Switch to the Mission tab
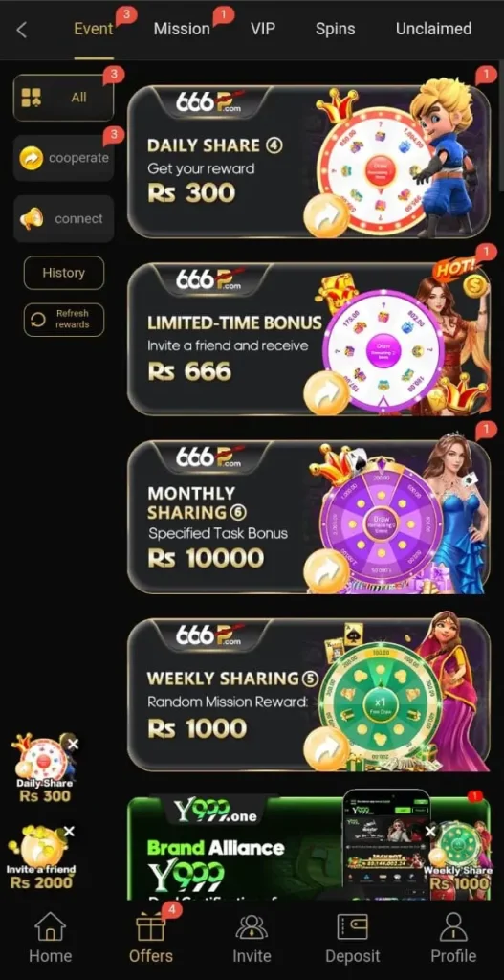Viewport: 504px width, 980px height. pyautogui.click(x=182, y=29)
